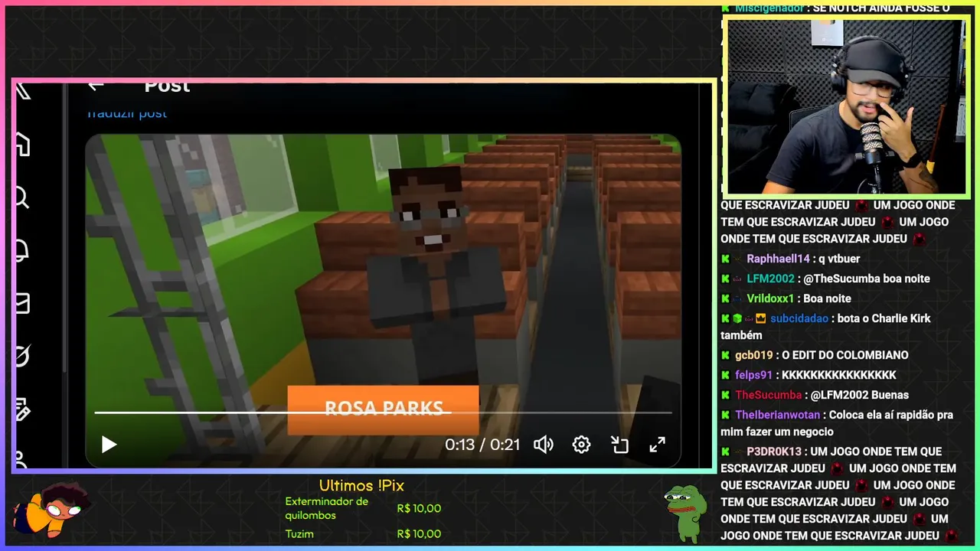Click the @LFM2002 mention in TheSucumba's message
This screenshot has height=551, width=980.
pos(840,395)
